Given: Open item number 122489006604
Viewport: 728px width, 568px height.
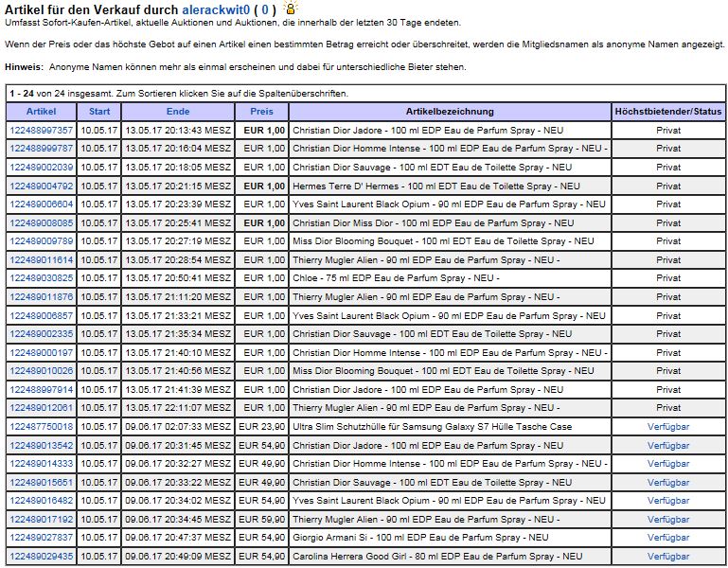Looking at the screenshot, I should point(42,204).
